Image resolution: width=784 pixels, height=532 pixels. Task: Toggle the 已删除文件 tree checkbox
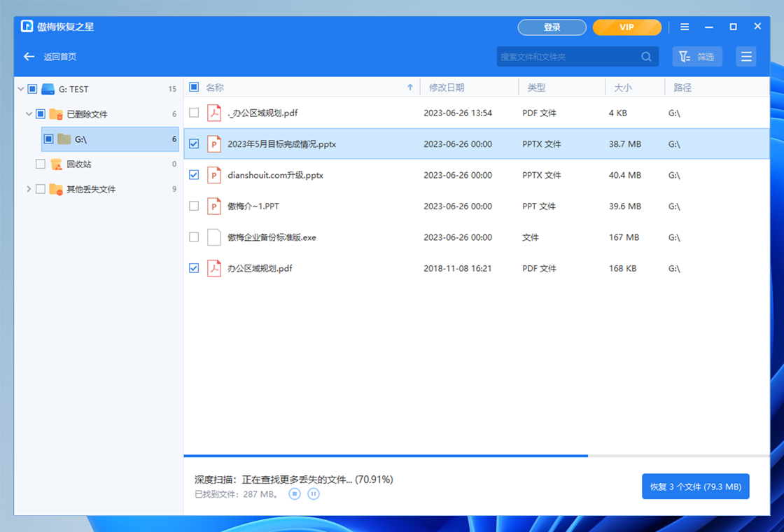click(41, 114)
